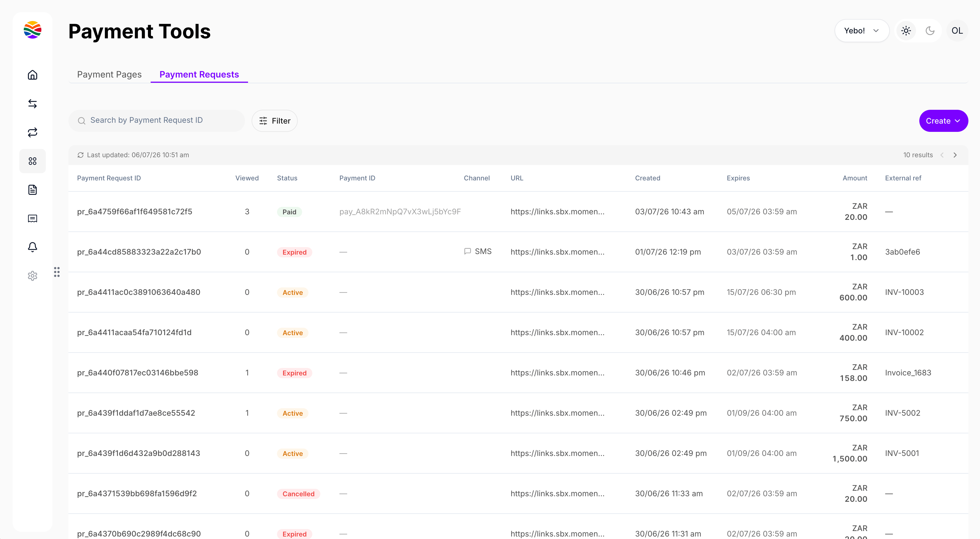Switch to the Payment Requests tab
This screenshot has height=539, width=980.
(x=199, y=74)
